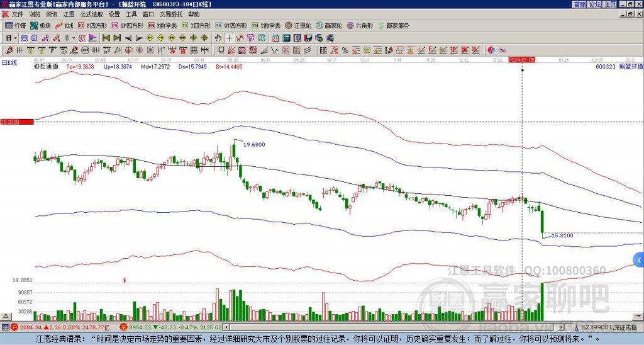Open the 帮助 menu
Screen dimensions: 644x345
(194, 14)
